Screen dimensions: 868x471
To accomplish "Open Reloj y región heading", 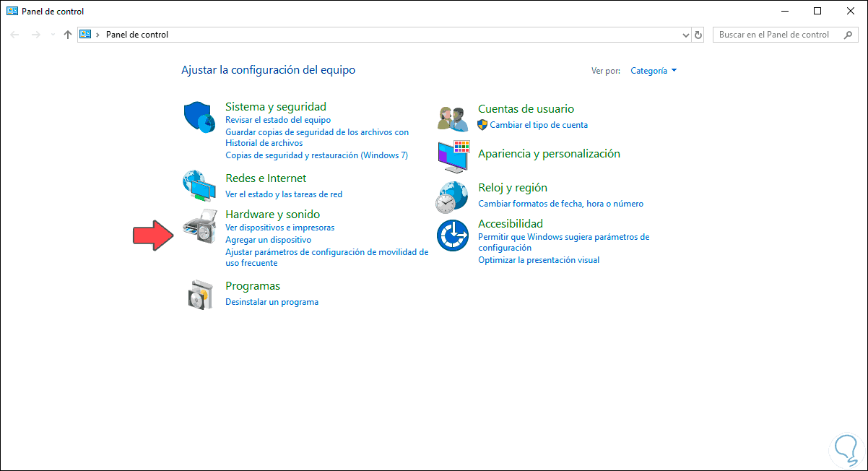I will point(513,188).
